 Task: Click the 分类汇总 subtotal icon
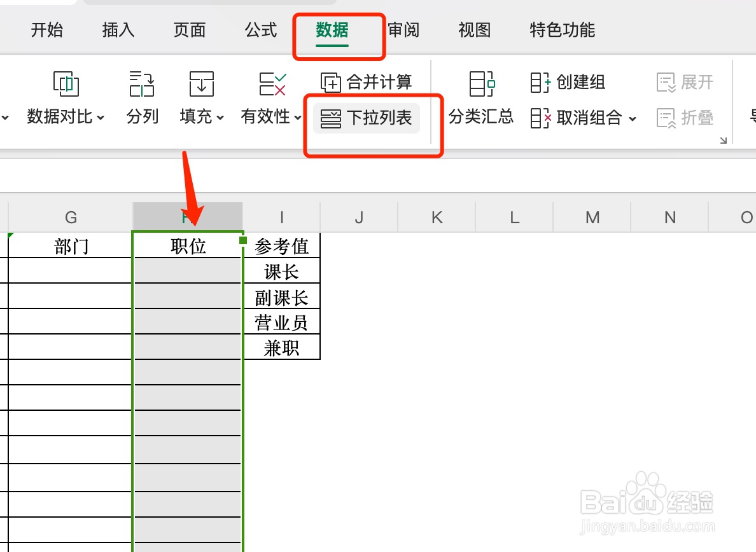482,84
